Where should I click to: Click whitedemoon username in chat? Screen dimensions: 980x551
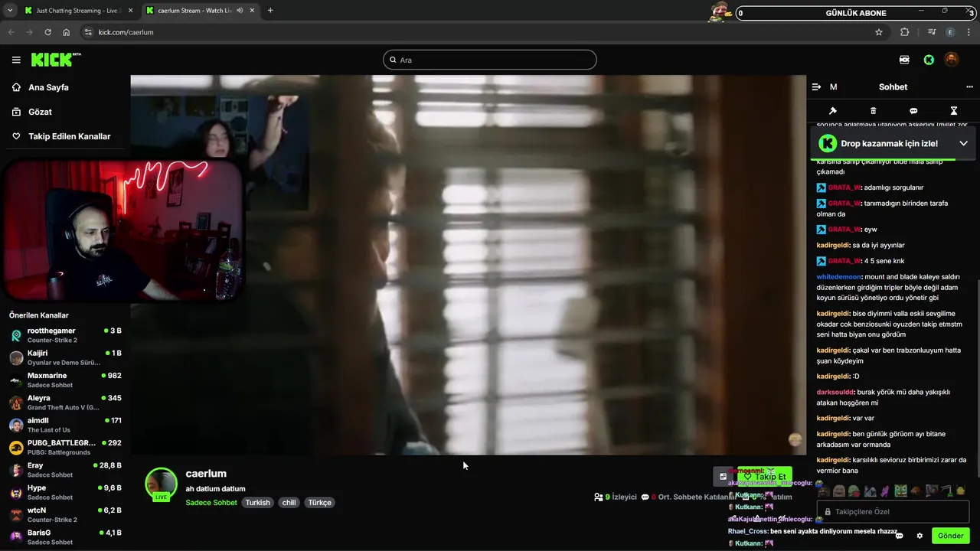839,277
